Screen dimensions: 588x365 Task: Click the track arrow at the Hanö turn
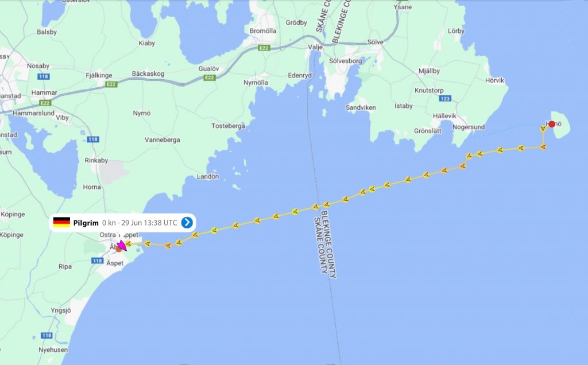(543, 147)
